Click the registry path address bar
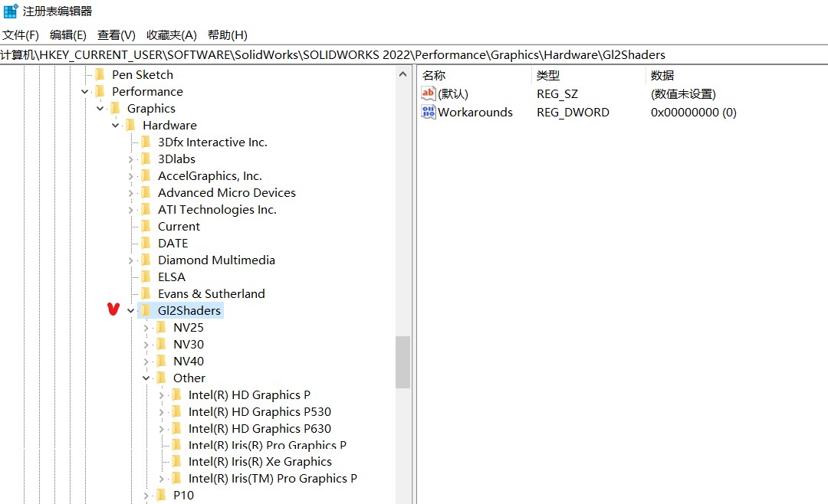 [414, 55]
